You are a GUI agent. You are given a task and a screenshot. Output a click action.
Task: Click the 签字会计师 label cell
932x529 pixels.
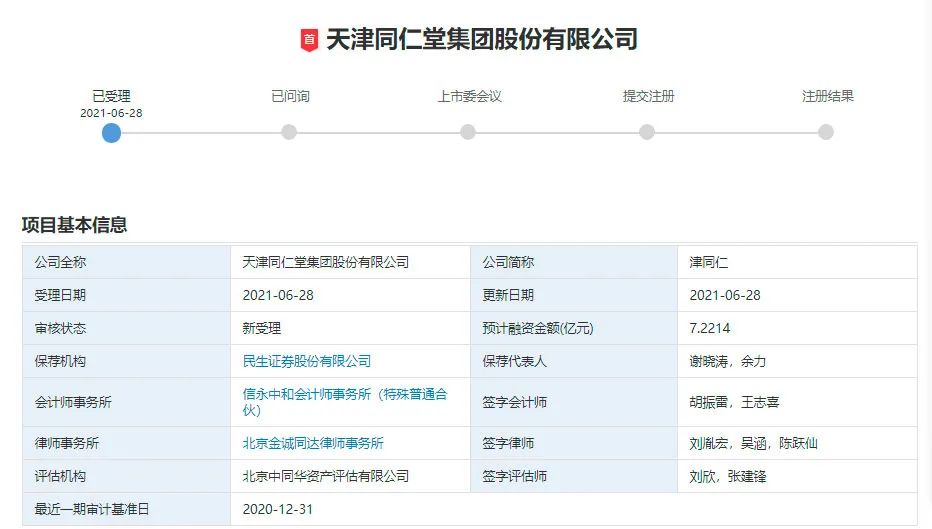[x=574, y=402]
